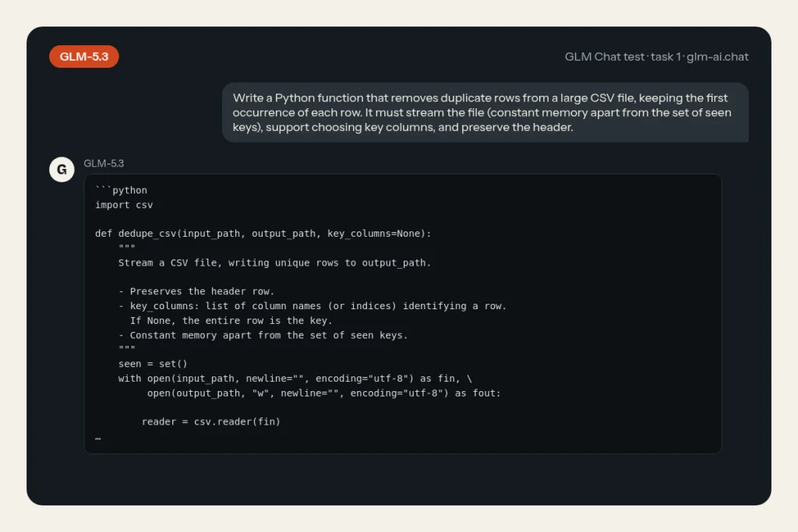
Task: Click the orange GLM-5.3 model badge
Action: [x=84, y=56]
